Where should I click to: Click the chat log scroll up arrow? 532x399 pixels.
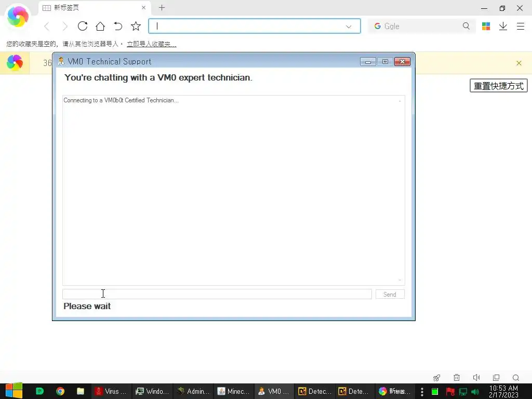(x=400, y=101)
